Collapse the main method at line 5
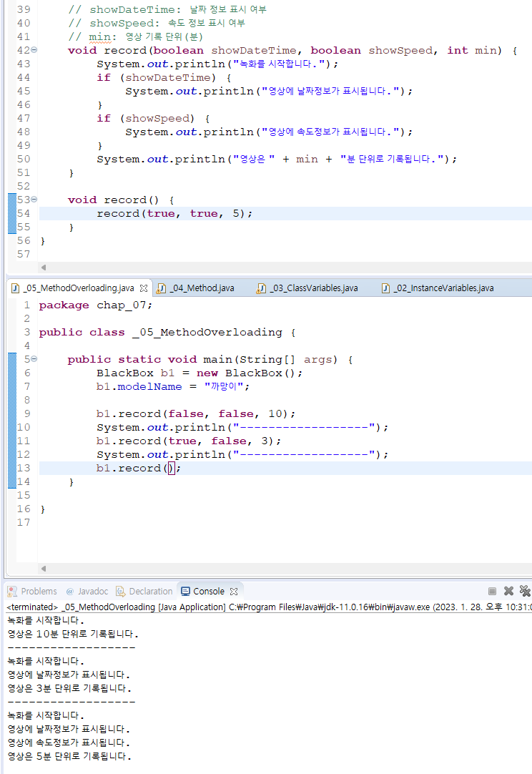The height and width of the screenshot is (774, 532). pyautogui.click(x=34, y=359)
